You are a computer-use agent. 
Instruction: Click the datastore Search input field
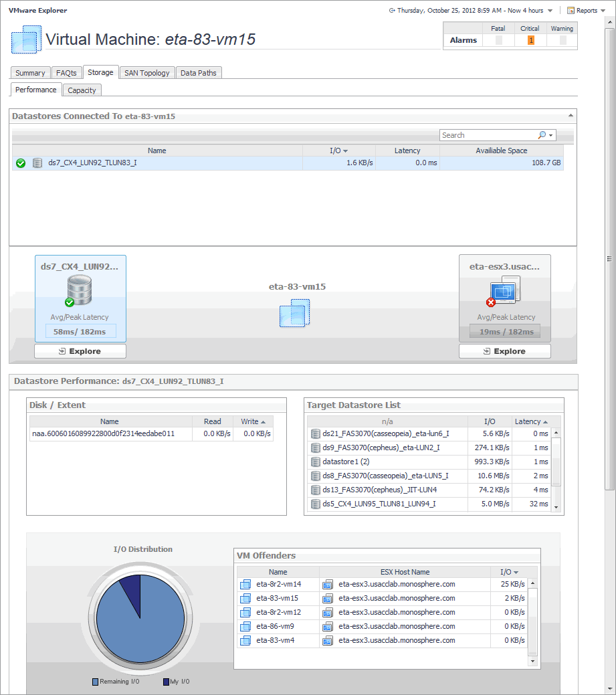coord(489,135)
